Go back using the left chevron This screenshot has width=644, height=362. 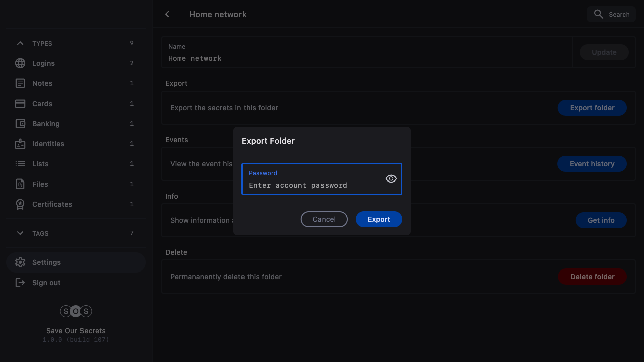point(167,14)
